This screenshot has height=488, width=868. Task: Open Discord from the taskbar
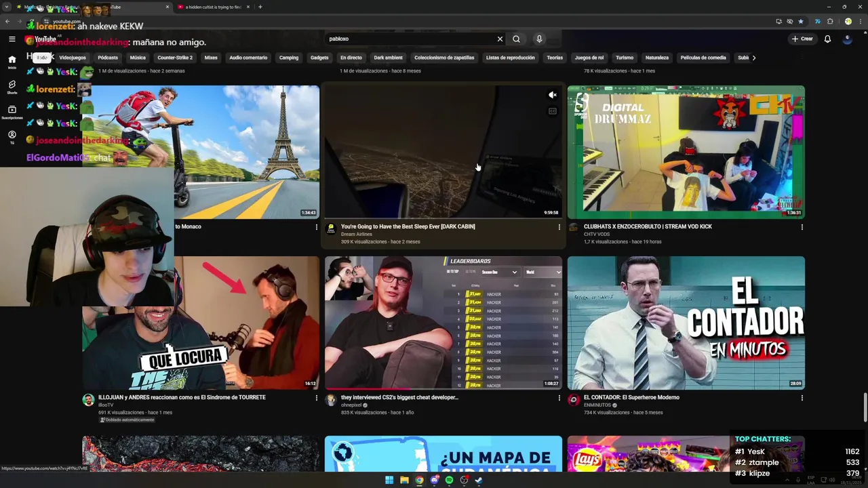pyautogui.click(x=434, y=480)
